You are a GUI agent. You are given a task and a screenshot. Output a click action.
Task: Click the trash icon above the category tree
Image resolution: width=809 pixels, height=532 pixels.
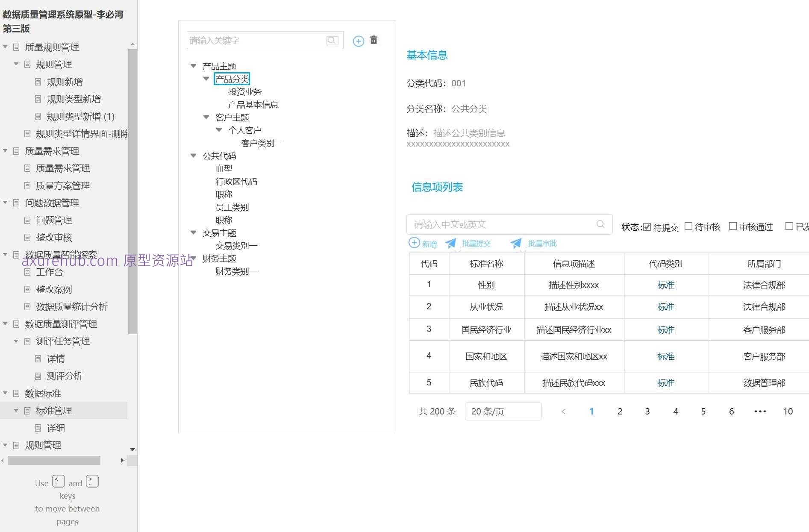tap(374, 40)
